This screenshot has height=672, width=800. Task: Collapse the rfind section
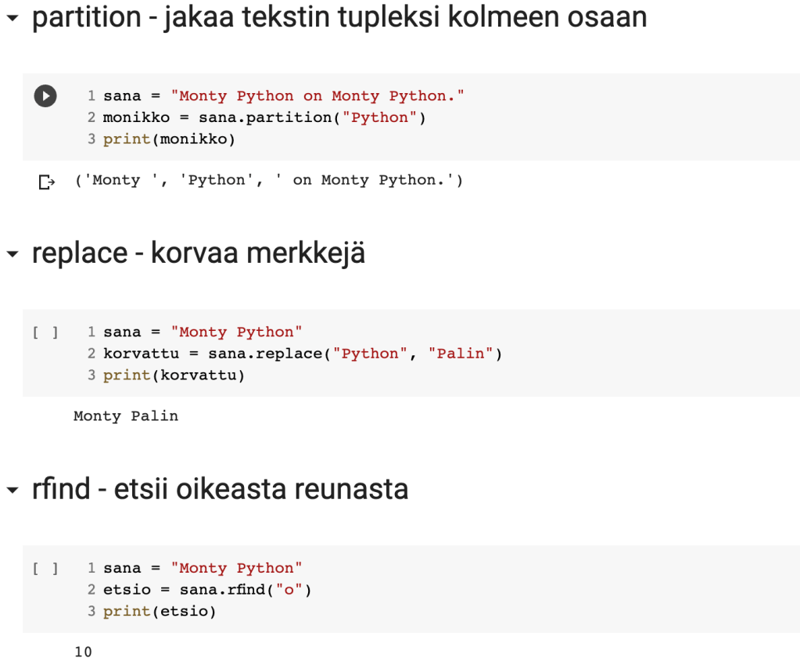pos(12,491)
